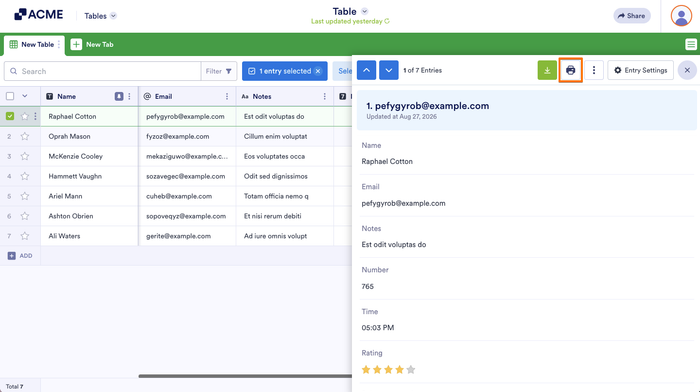The height and width of the screenshot is (392, 700).
Task: Set rating to the first star
Action: tap(366, 370)
